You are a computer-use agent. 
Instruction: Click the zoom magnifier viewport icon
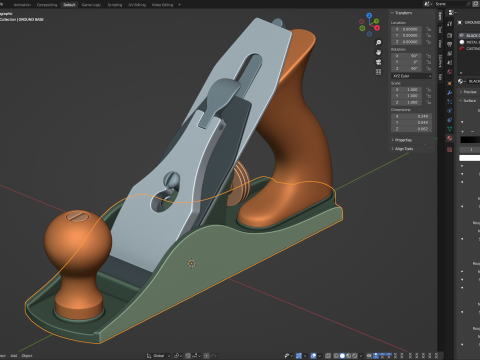378,42
